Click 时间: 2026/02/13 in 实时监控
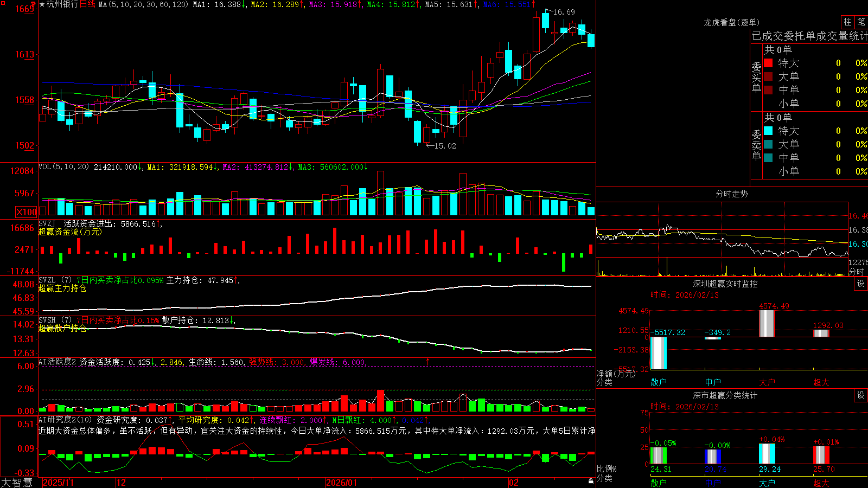This screenshot has width=868, height=488. coord(685,295)
